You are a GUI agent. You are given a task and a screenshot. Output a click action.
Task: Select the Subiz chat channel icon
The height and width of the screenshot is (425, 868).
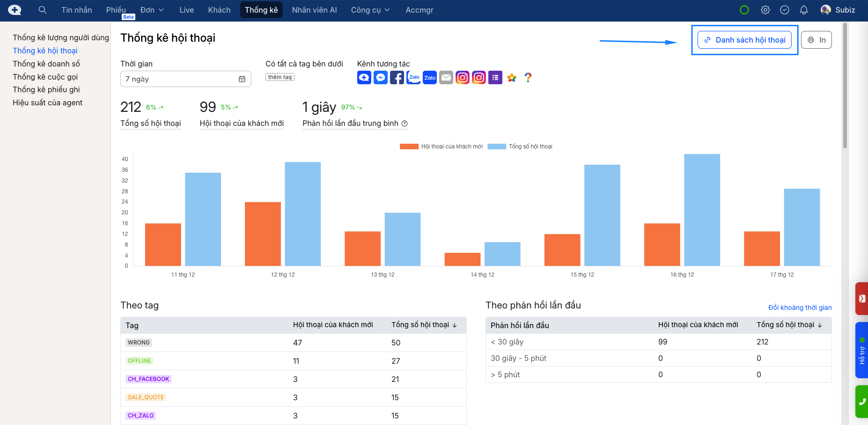click(x=364, y=78)
